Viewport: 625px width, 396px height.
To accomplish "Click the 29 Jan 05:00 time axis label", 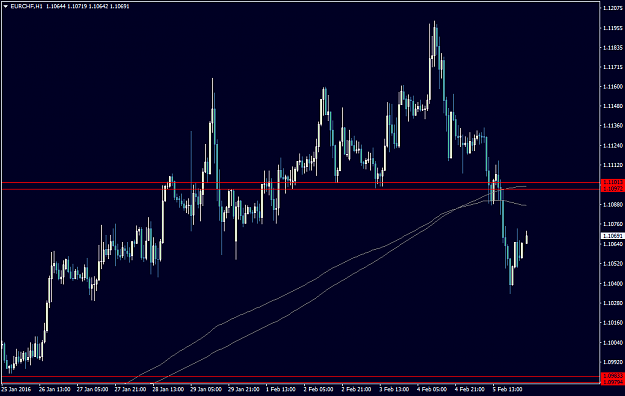I will (206, 390).
